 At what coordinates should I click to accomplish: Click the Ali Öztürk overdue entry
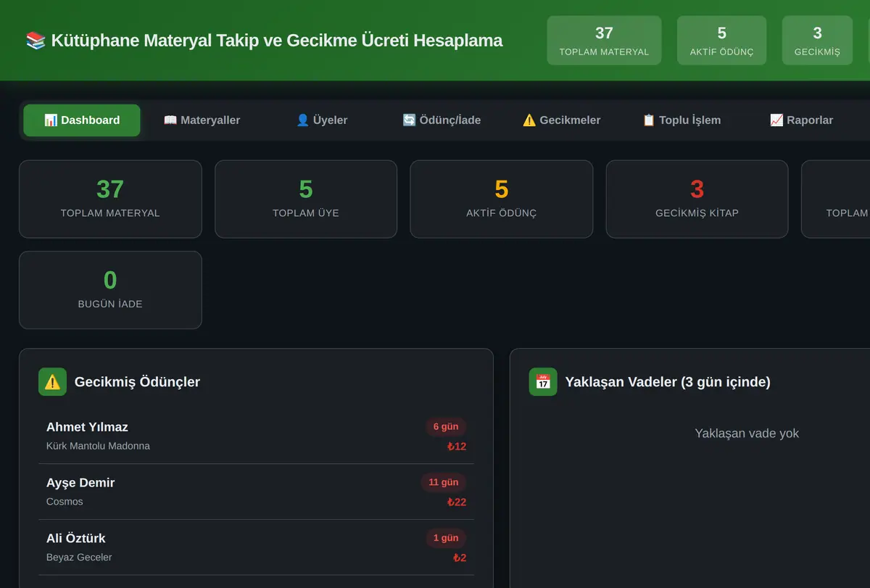tap(256, 547)
